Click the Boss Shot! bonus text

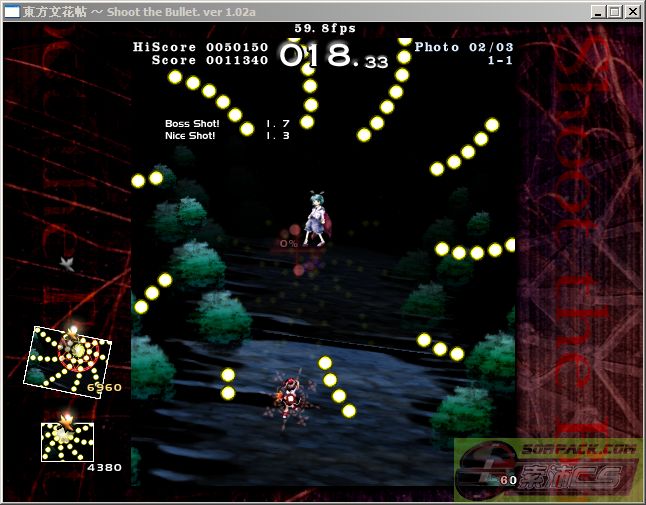point(192,124)
